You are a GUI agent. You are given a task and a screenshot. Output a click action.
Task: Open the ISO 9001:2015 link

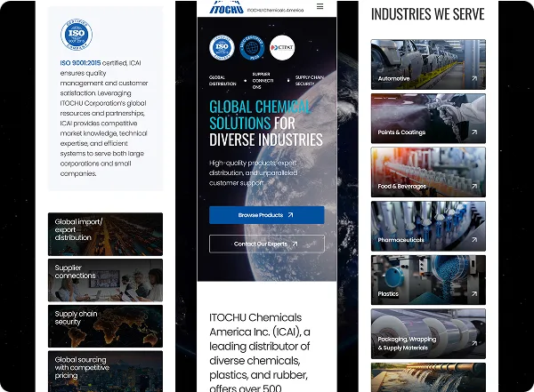(x=80, y=63)
